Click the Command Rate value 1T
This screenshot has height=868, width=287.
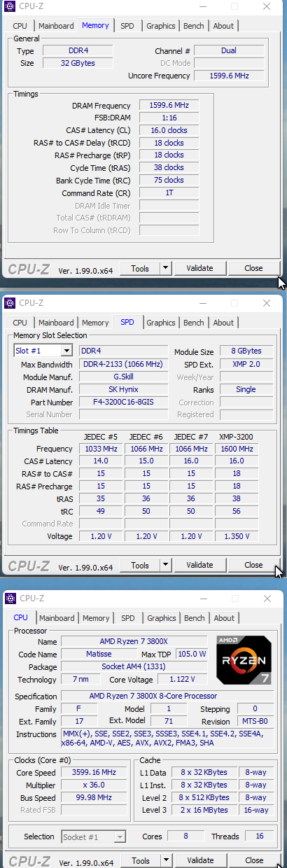[169, 192]
